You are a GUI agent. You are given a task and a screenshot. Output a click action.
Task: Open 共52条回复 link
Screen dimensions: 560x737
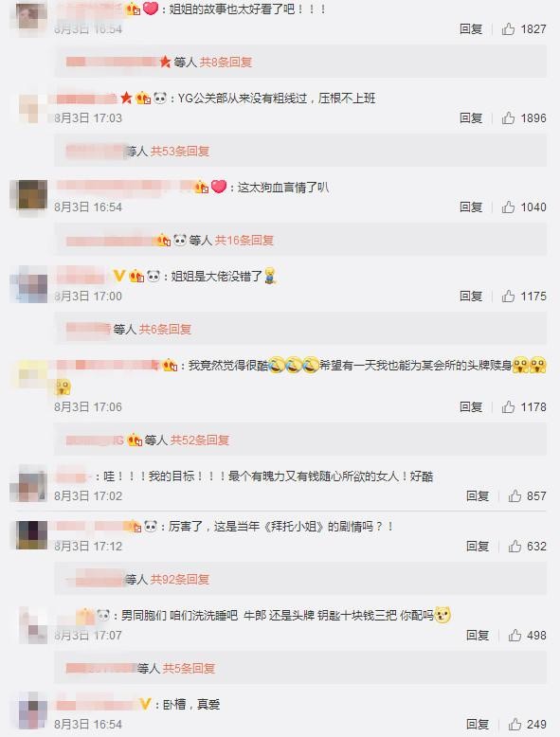[199, 440]
